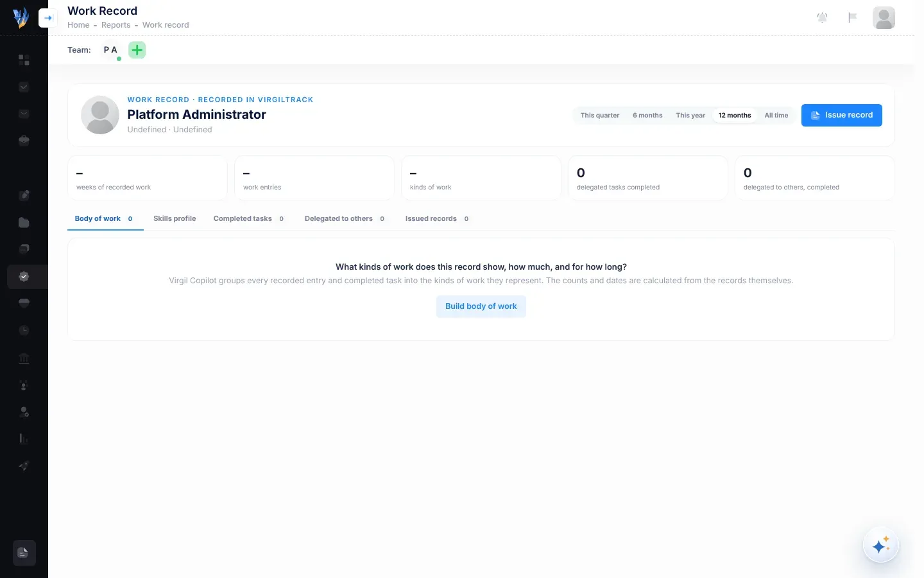Open the bar chart icon in sidebar

pos(24,439)
